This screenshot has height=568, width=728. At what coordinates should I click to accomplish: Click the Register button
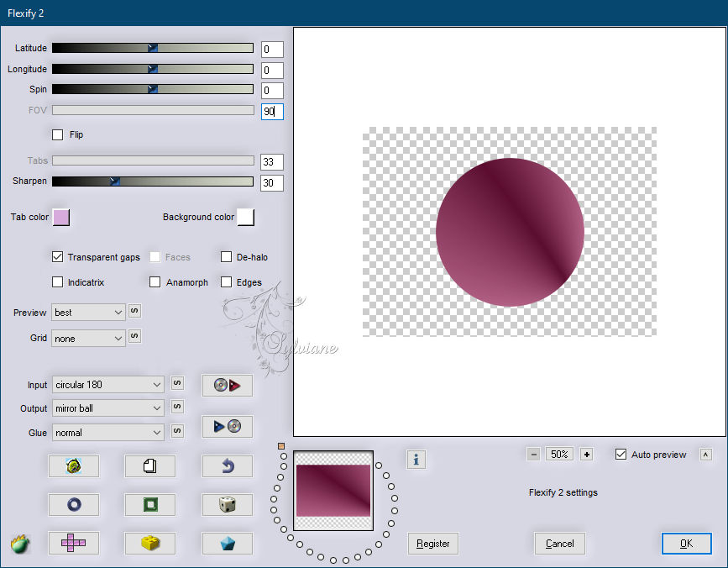(432, 544)
